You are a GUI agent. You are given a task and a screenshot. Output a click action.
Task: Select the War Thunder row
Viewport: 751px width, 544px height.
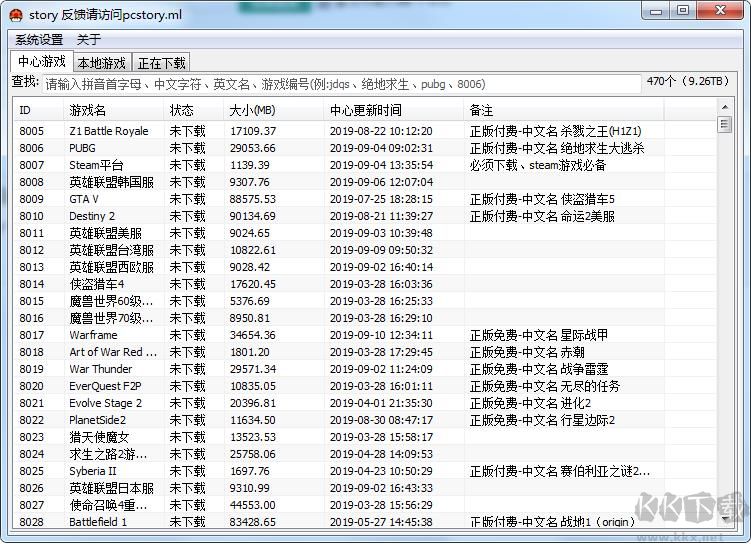364,369
